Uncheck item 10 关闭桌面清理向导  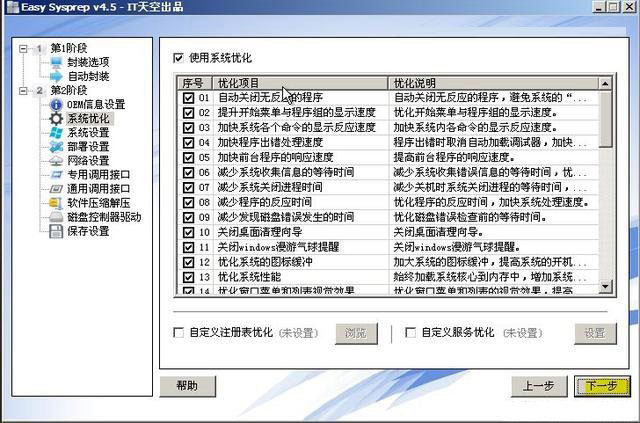point(188,233)
